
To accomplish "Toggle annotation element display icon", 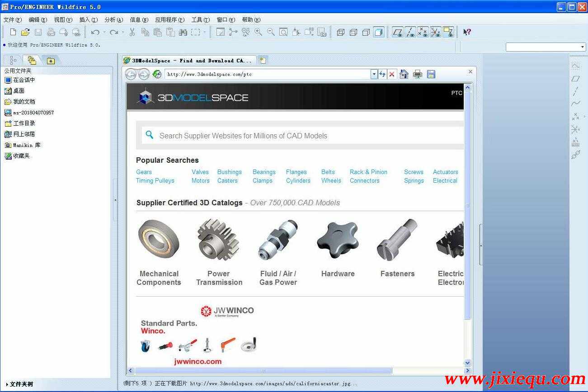I will click(x=448, y=32).
